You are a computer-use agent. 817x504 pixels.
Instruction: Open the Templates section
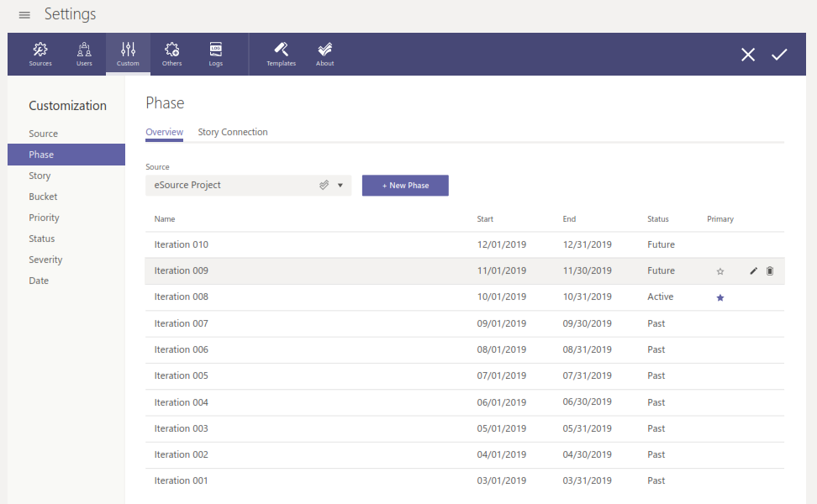tap(281, 54)
